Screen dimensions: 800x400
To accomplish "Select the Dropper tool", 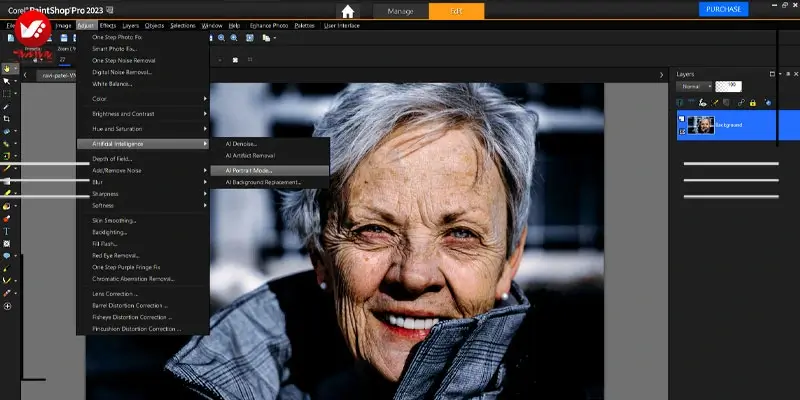I will point(7,106).
